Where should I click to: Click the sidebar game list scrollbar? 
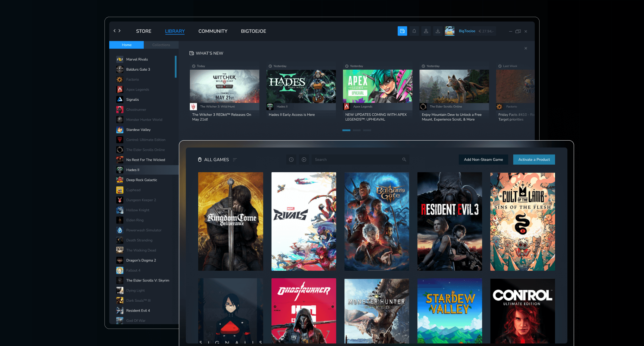(x=175, y=67)
